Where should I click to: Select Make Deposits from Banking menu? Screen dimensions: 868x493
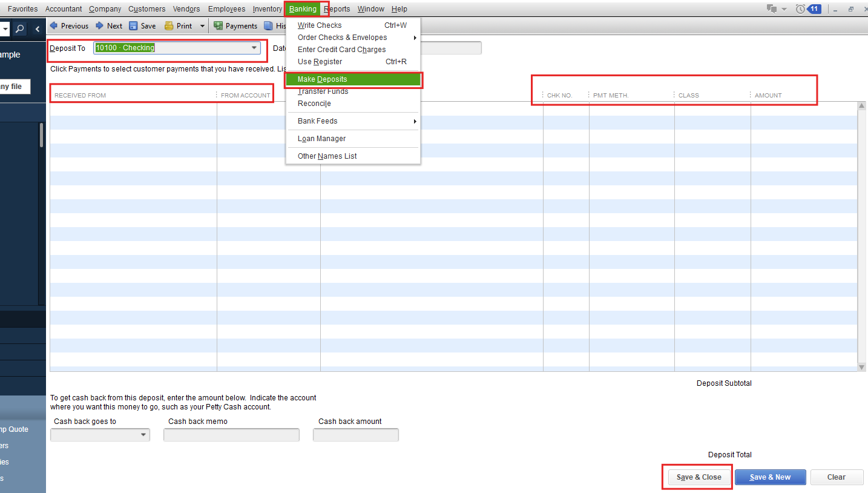click(x=322, y=79)
